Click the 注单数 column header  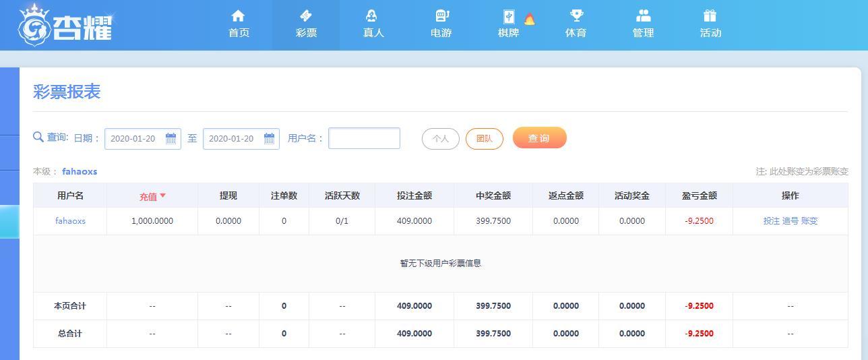pos(284,196)
